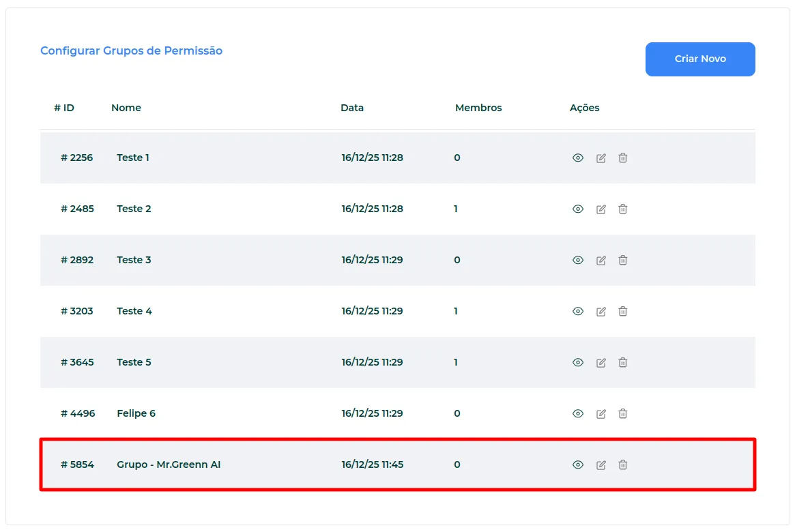
Task: Delete the Teste 2 group
Action: [622, 209]
